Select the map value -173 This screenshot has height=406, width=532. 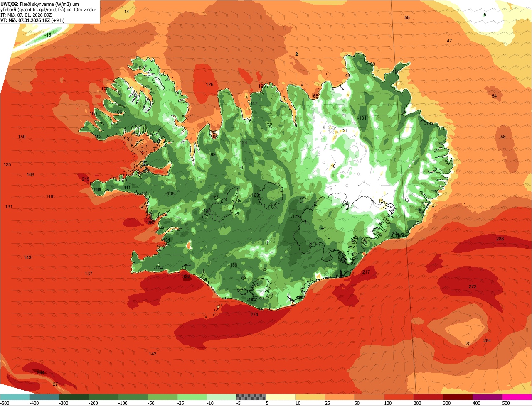pos(296,217)
